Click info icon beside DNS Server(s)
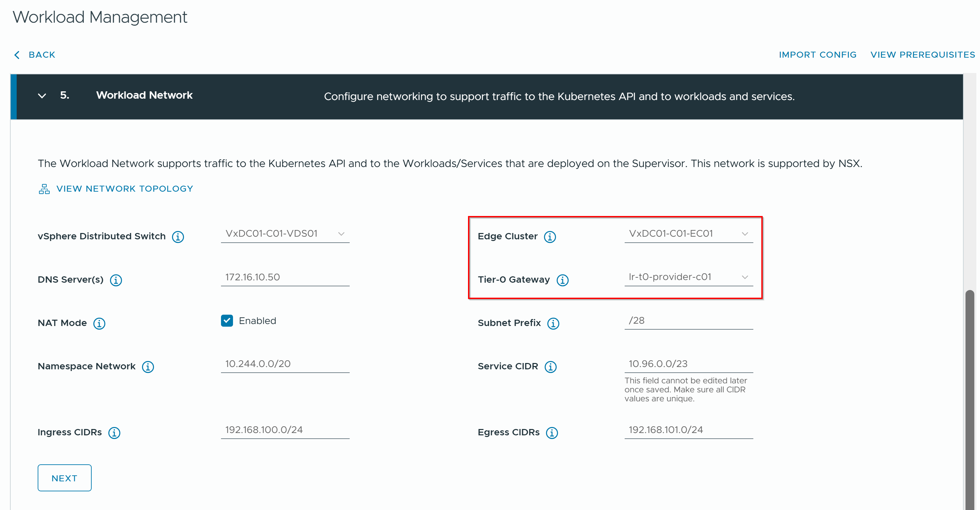 tap(116, 280)
